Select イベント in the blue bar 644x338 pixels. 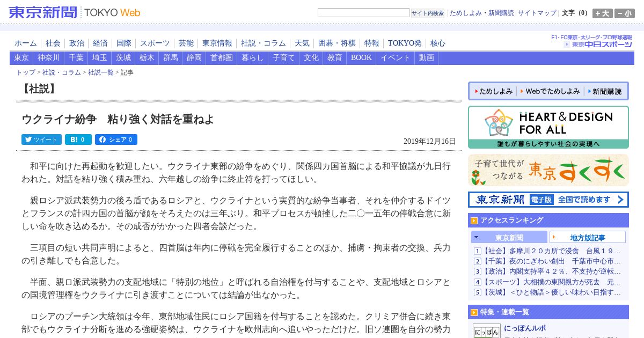(396, 58)
